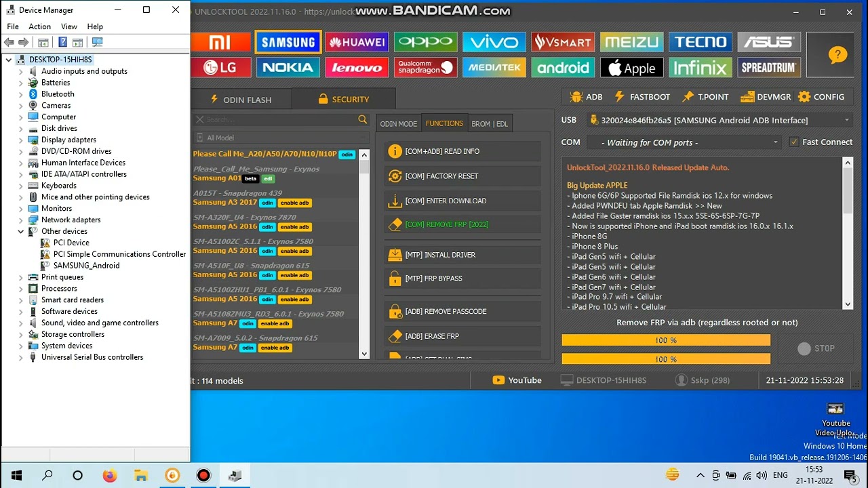
Task: Select the PCI Simple Communications Controller
Action: click(119, 254)
